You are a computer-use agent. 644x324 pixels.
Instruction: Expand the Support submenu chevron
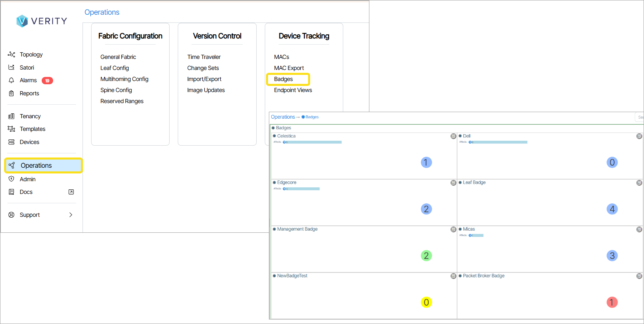click(71, 215)
